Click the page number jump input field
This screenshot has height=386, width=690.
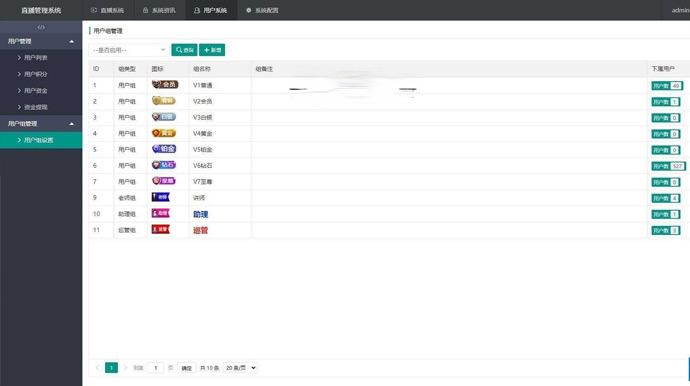(x=155, y=368)
